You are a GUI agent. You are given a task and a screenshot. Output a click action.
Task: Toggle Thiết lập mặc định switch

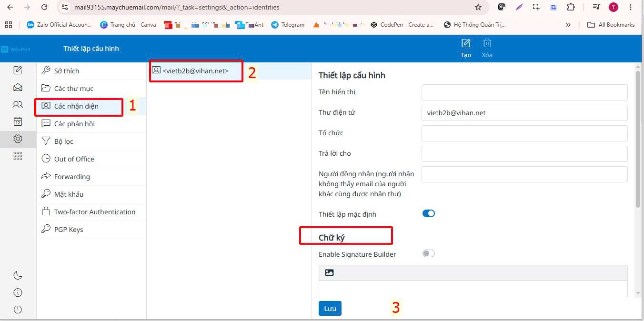coord(429,214)
